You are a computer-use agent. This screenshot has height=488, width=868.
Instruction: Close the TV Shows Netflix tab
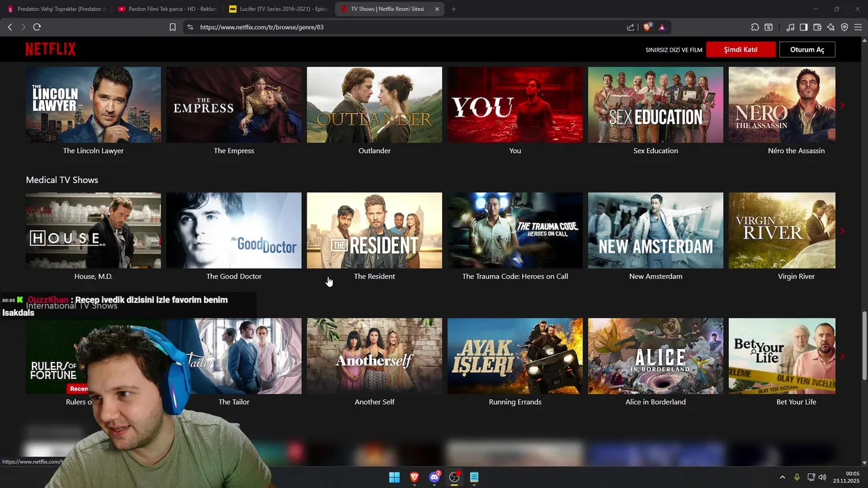coord(437,9)
